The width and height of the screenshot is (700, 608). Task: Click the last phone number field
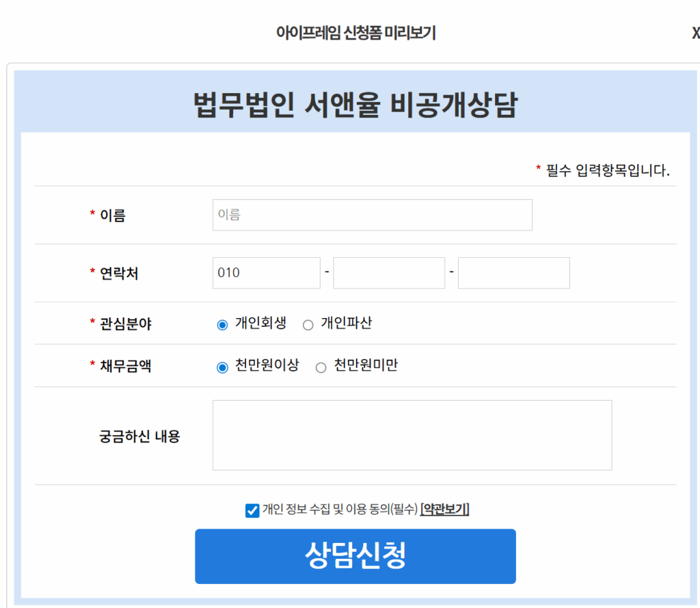pos(514,273)
